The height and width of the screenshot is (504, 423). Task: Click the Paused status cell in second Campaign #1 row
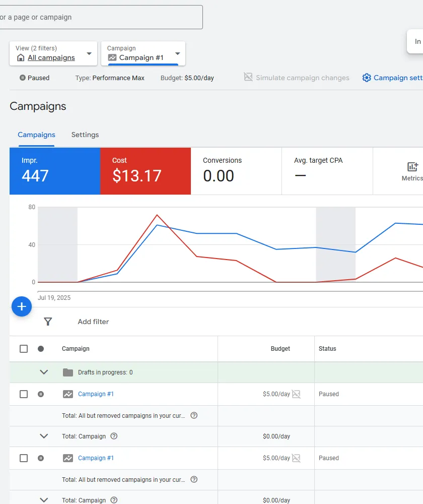click(328, 458)
